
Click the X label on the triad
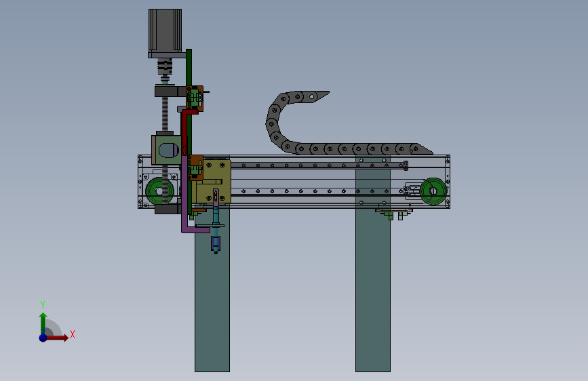[x=73, y=334]
